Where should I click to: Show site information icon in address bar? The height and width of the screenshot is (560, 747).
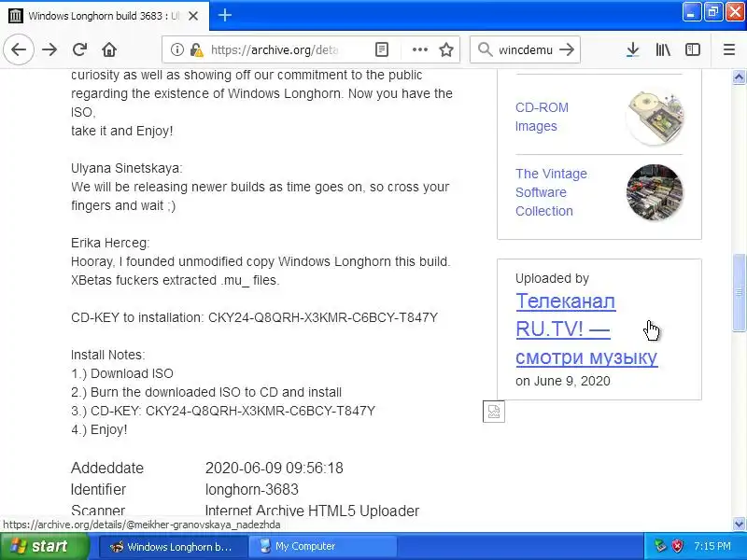[176, 49]
